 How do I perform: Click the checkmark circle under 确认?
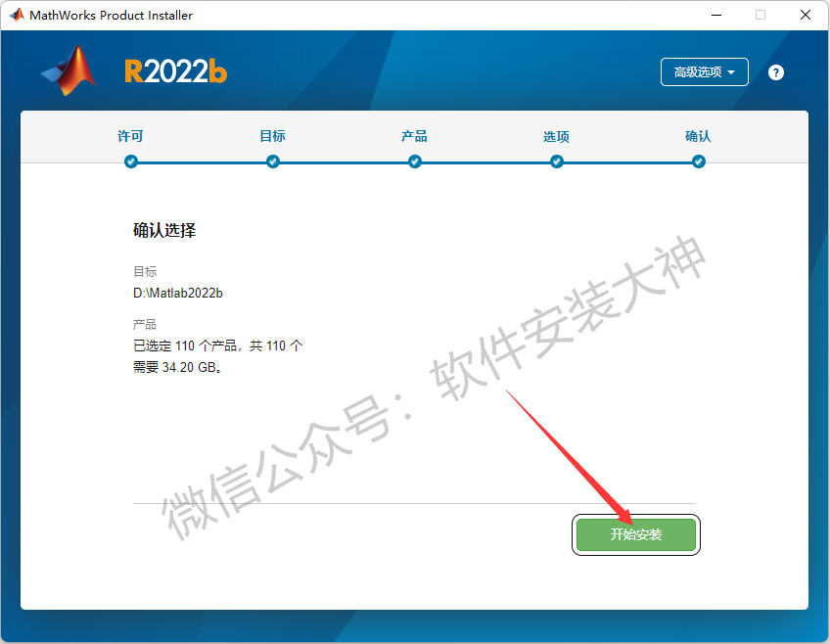click(x=698, y=161)
